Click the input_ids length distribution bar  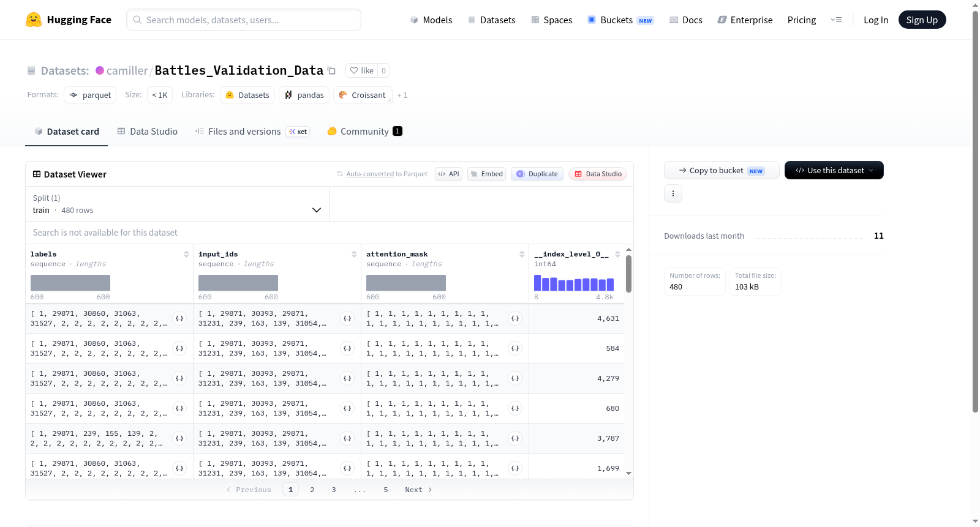pyautogui.click(x=238, y=283)
